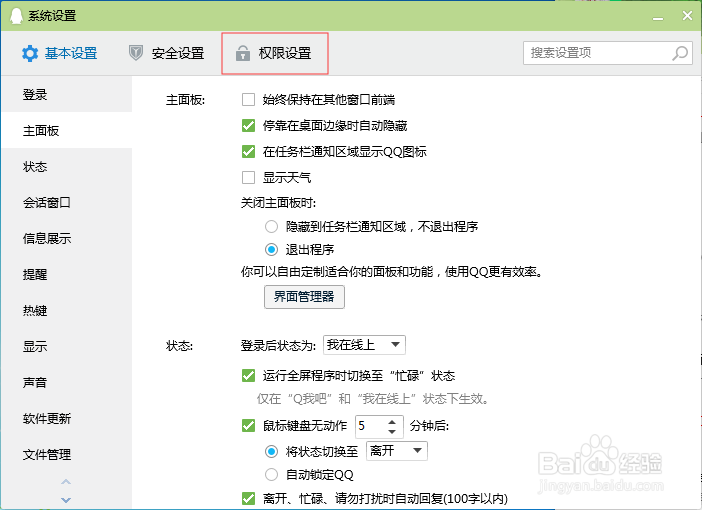Image resolution: width=702 pixels, height=510 pixels.
Task: Click the magnifier search icon
Action: [x=680, y=53]
